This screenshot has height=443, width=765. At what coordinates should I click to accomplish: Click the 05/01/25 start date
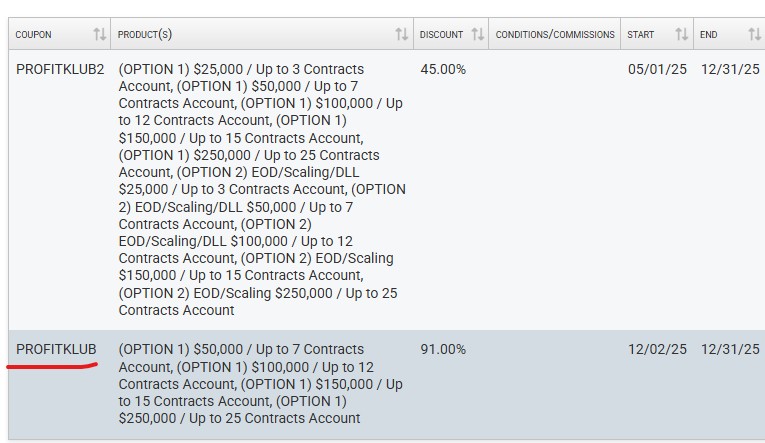pyautogui.click(x=657, y=69)
